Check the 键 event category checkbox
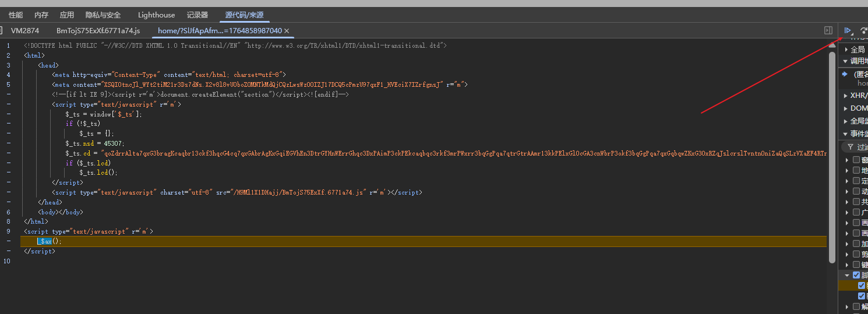 (x=856, y=264)
